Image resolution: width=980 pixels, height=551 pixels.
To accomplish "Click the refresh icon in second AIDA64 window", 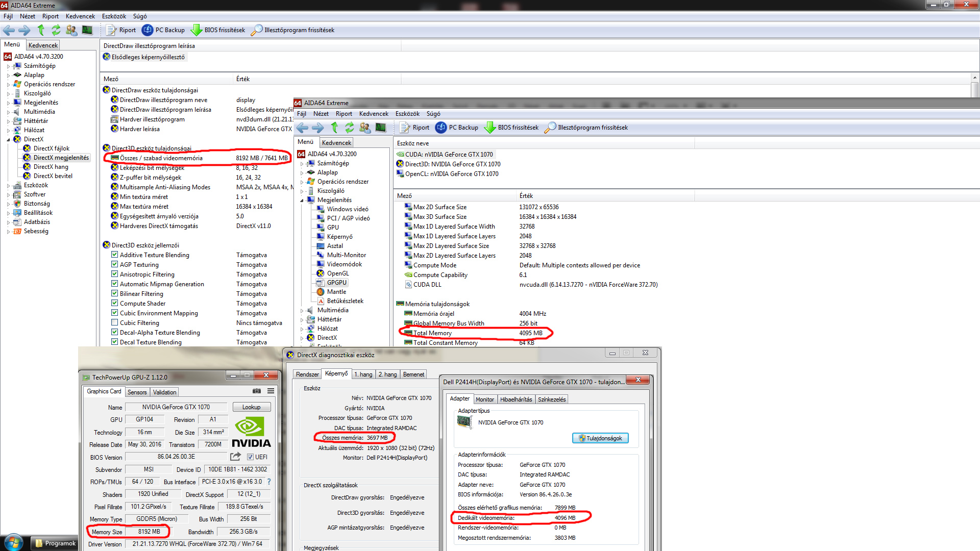I will coord(349,128).
